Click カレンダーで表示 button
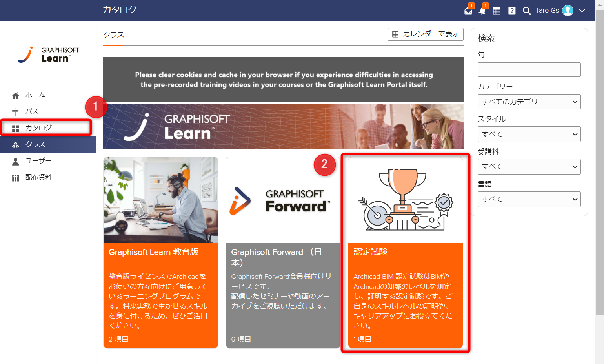This screenshot has width=604, height=364. click(x=425, y=34)
